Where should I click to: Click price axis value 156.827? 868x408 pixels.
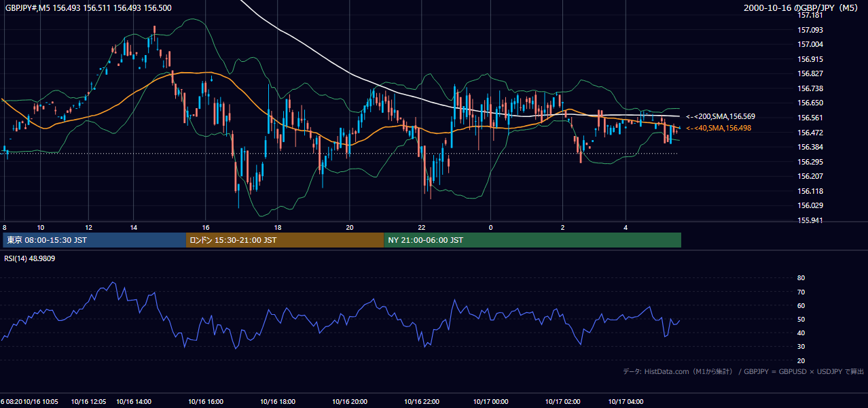(x=810, y=73)
